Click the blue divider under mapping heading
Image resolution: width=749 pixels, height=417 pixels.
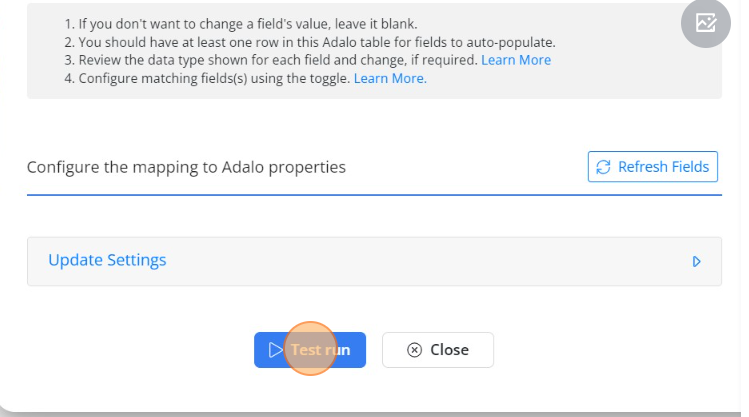click(x=374, y=195)
